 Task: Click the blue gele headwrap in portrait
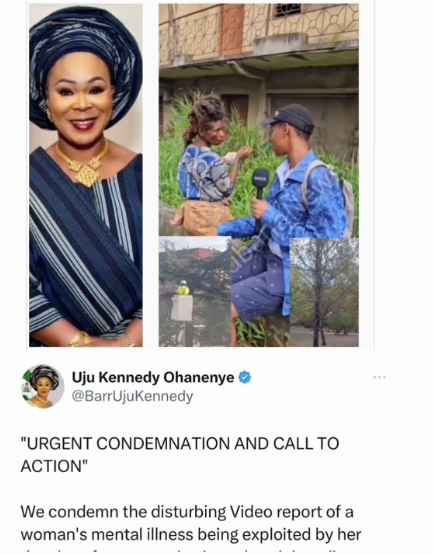[86, 57]
